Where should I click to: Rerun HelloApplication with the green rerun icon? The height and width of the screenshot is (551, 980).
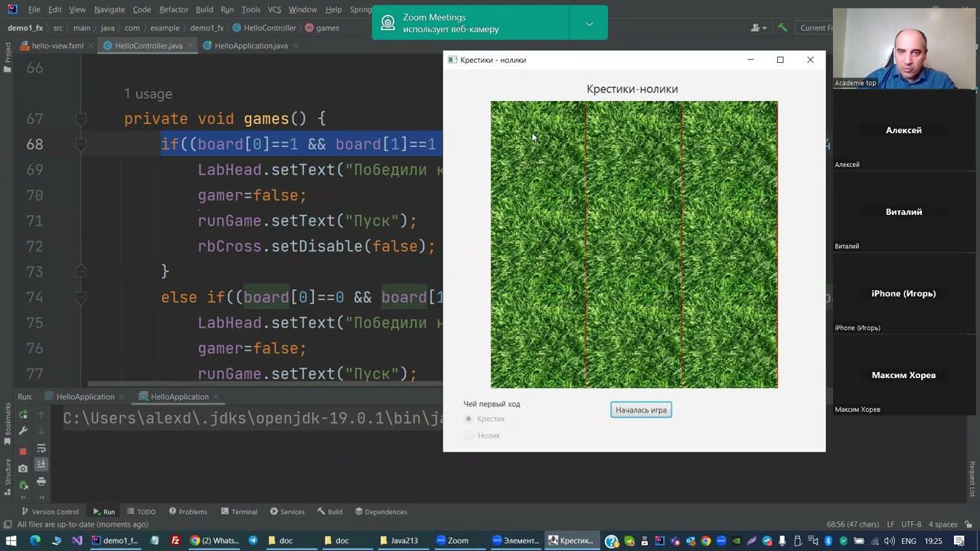point(23,414)
